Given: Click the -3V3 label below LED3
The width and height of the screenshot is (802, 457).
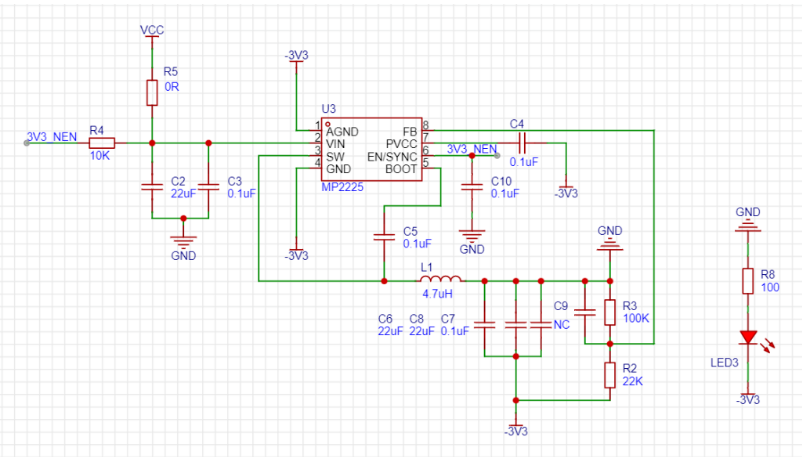Looking at the screenshot, I should click(747, 399).
